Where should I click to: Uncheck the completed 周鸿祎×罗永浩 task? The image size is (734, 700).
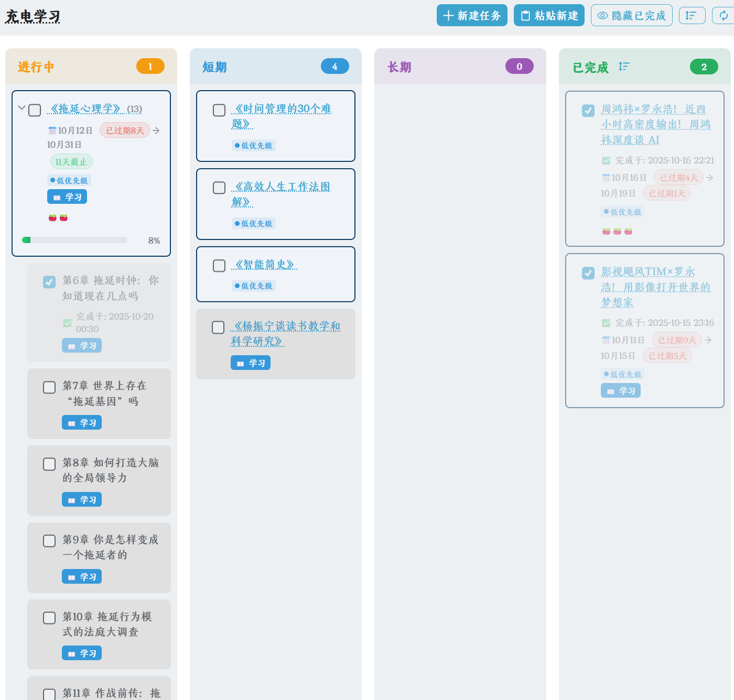[588, 111]
